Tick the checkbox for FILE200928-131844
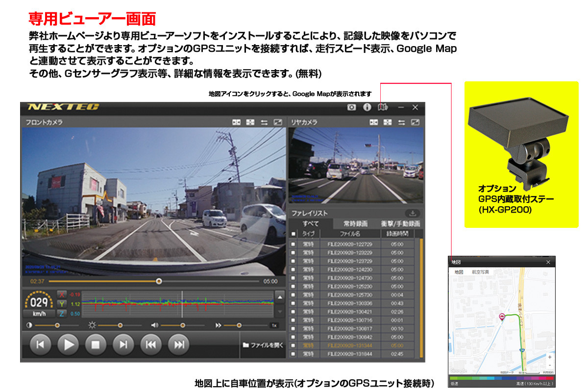Image resolution: width=588 pixels, height=392 pixels. (x=294, y=354)
